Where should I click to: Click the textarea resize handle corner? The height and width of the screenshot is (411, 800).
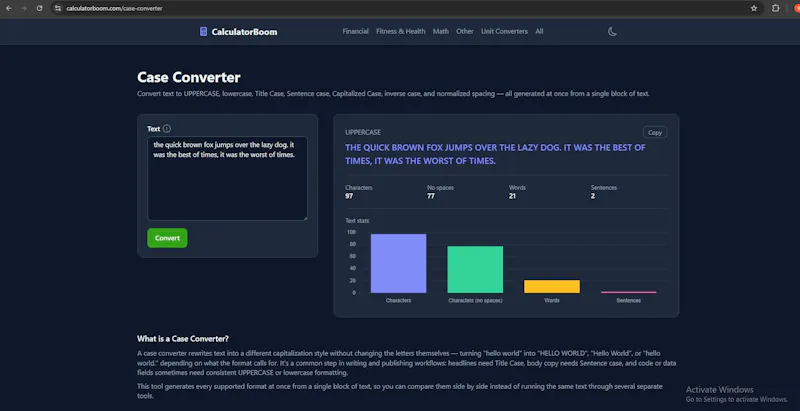tap(305, 218)
